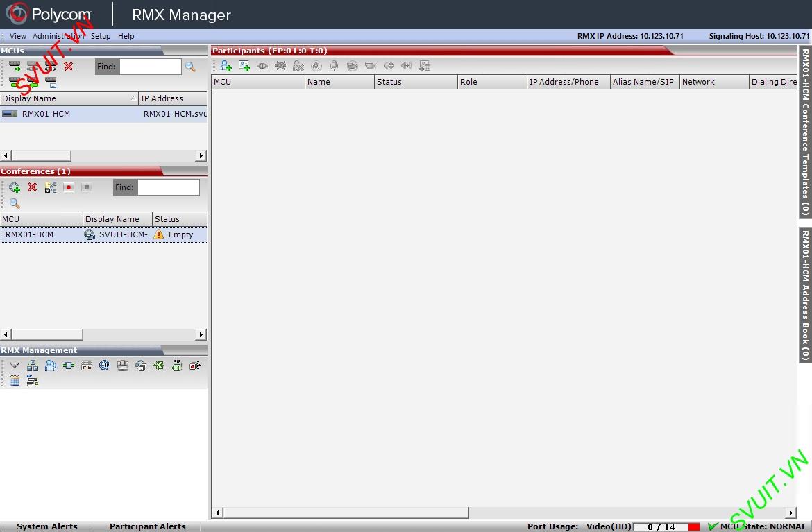812x532 pixels.
Task: Open the SIP Factories icon
Action: [x=176, y=366]
